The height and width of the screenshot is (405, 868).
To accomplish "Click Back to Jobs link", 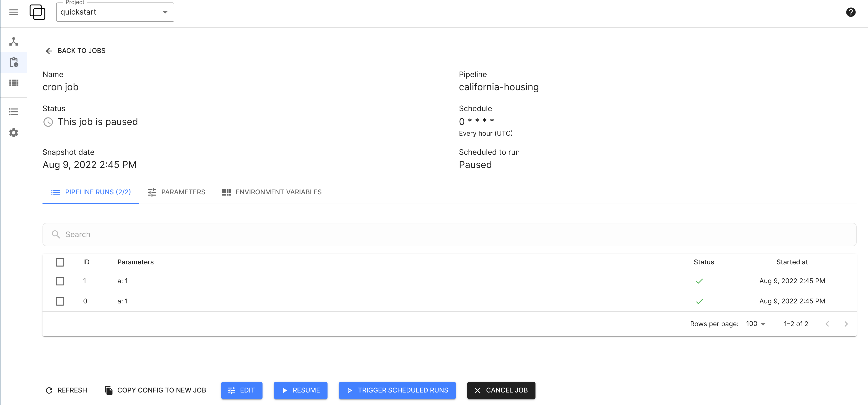I will [x=75, y=50].
